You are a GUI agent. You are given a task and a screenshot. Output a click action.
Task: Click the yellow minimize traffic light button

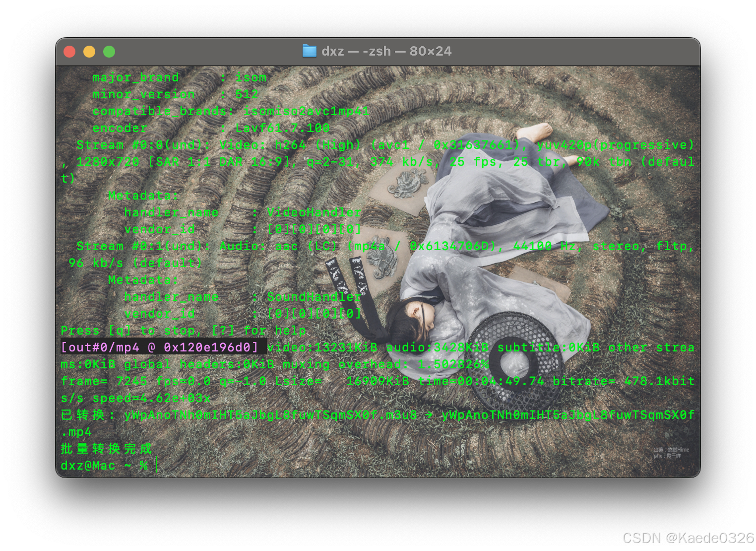pos(89,51)
